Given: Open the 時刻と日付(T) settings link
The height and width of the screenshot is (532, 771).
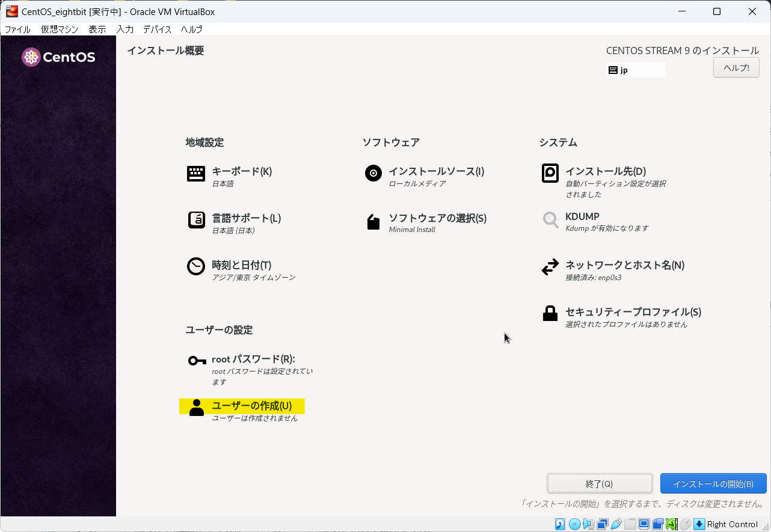Looking at the screenshot, I should click(242, 265).
